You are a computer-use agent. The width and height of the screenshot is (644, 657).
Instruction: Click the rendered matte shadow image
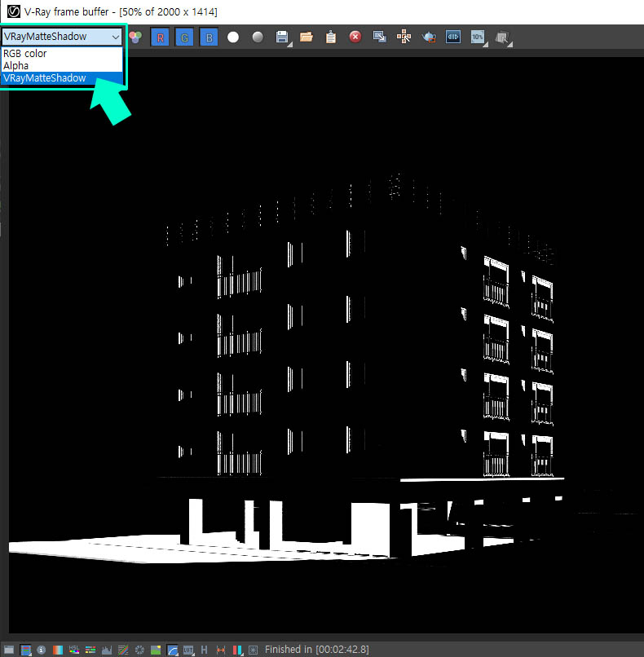point(326,344)
